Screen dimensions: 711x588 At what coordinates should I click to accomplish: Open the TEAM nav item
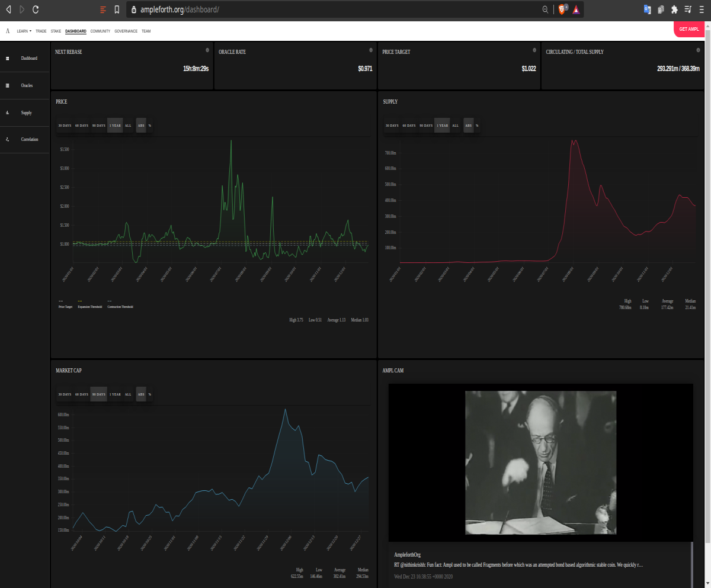(x=146, y=31)
